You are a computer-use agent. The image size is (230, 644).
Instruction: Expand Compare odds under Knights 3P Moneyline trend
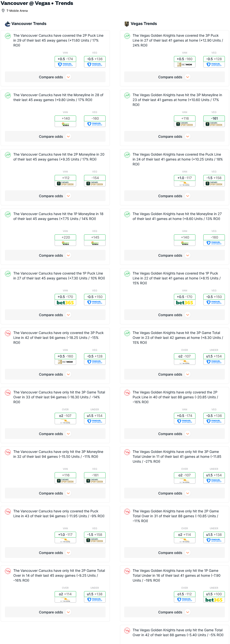pos(174,137)
